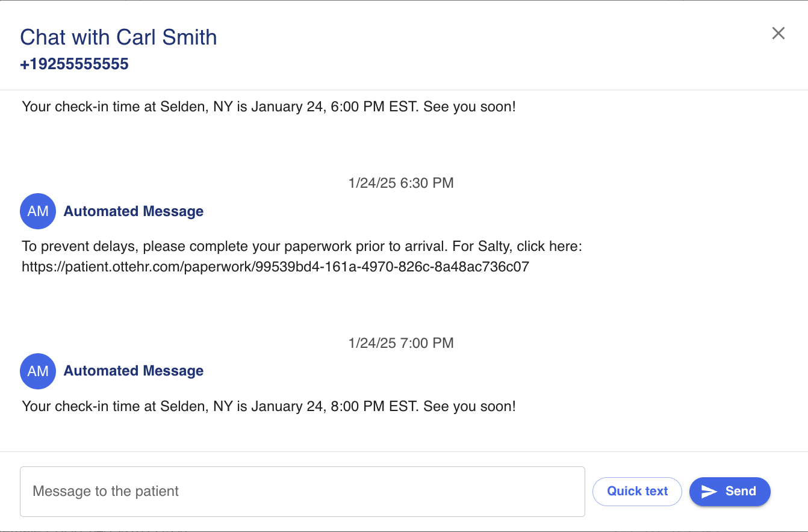
Task: Click the Automated Message name under 7:00 PM
Action: [134, 371]
